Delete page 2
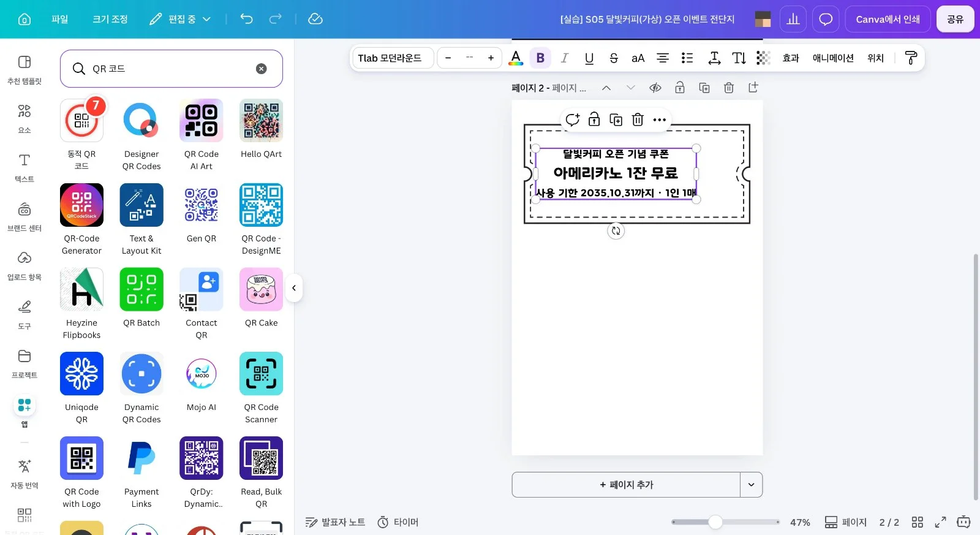The height and width of the screenshot is (535, 980). (729, 88)
